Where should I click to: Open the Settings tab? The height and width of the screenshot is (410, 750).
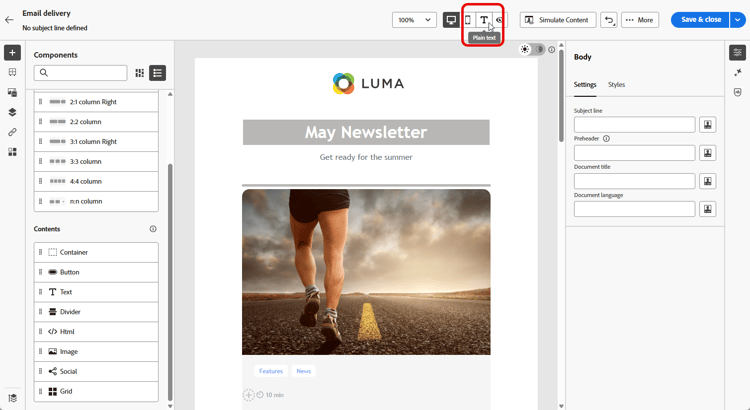pos(585,84)
